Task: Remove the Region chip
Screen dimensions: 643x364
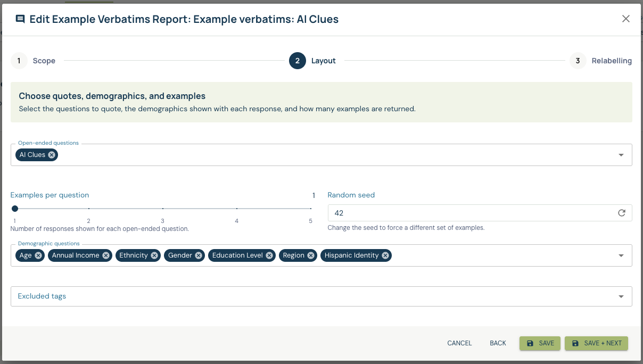Action: tap(311, 255)
